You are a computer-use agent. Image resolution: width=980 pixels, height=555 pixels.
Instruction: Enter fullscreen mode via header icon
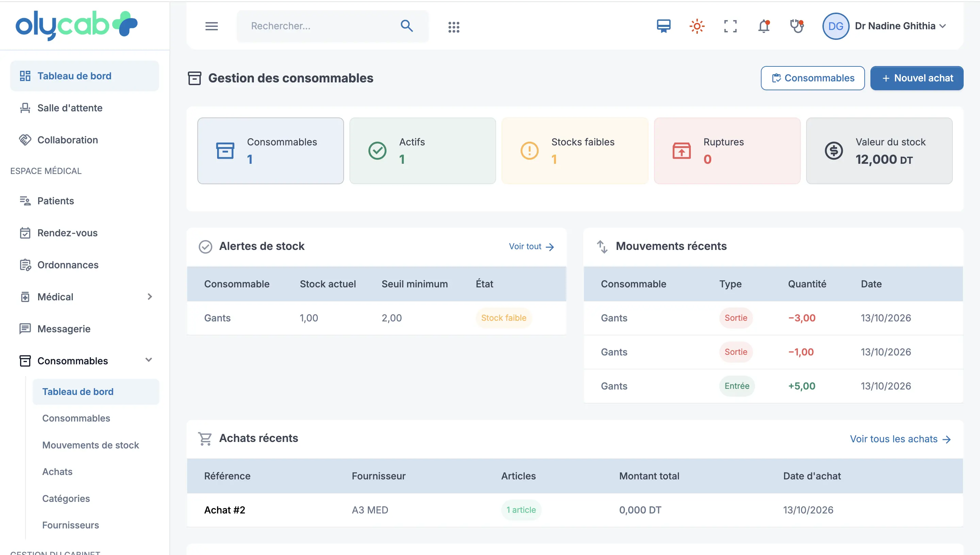pyautogui.click(x=730, y=26)
